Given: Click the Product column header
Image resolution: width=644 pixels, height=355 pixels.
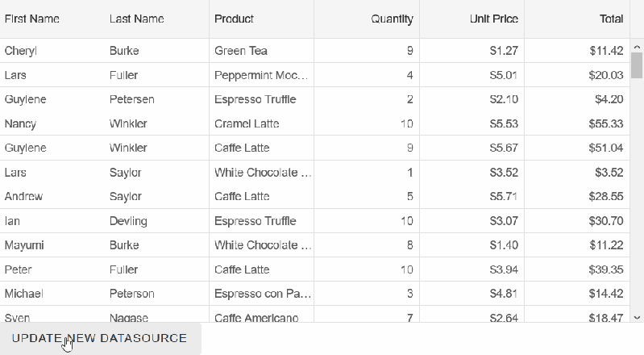Looking at the screenshot, I should coord(235,19).
